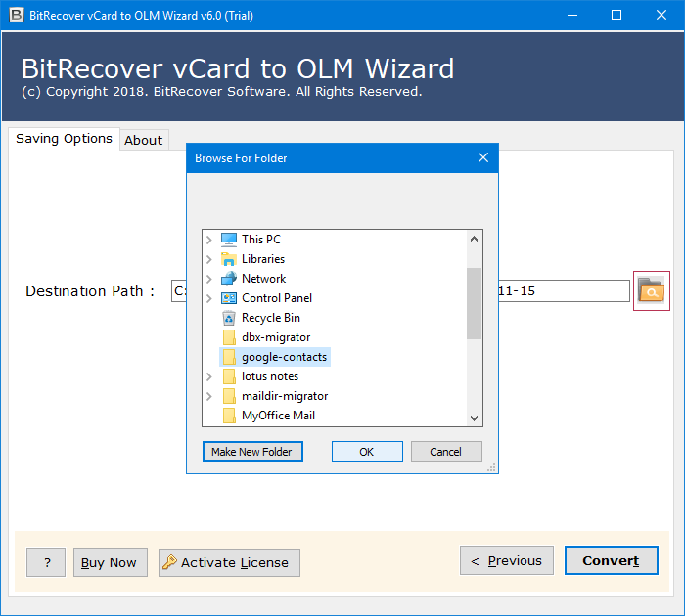Click the Network globe icon

click(x=228, y=279)
